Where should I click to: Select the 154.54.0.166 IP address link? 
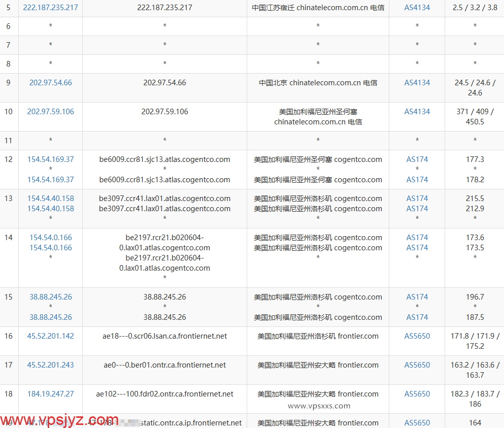click(50, 237)
